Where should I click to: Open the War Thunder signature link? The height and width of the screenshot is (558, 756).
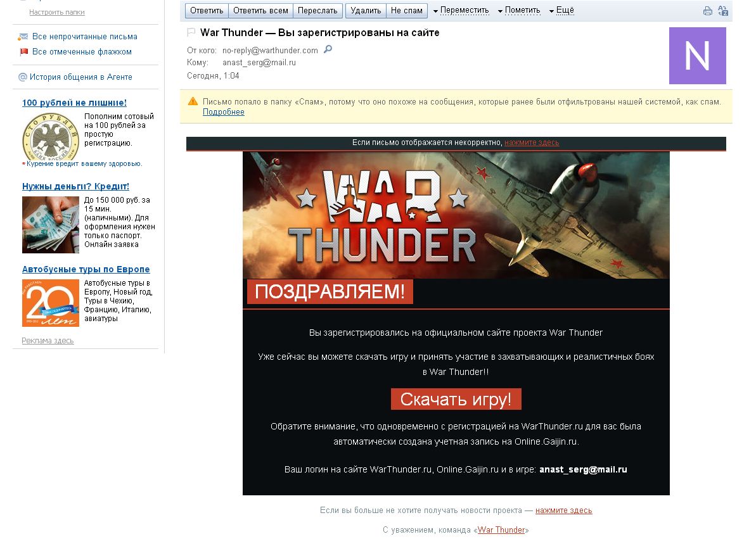coord(501,530)
